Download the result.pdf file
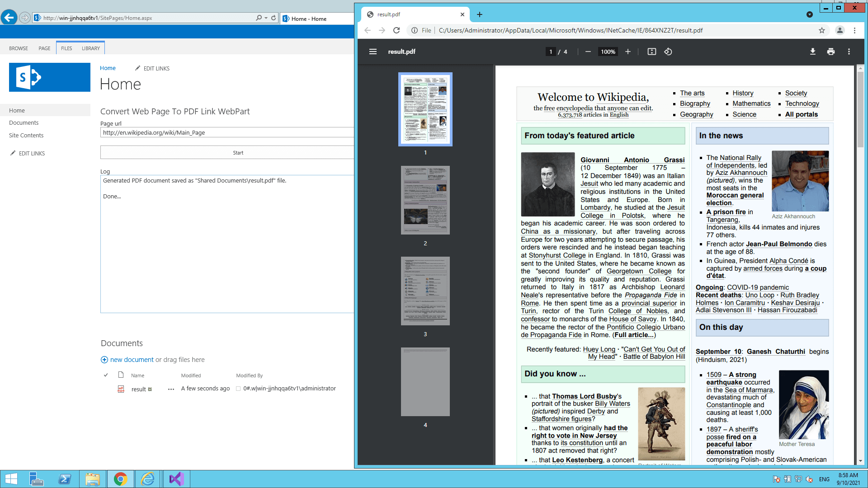This screenshot has height=488, width=868. 812,52
